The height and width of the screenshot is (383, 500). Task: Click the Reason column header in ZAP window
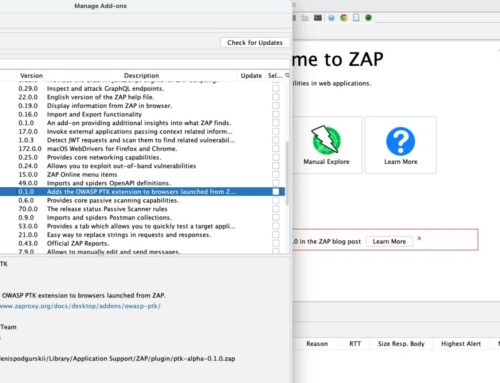click(x=317, y=344)
